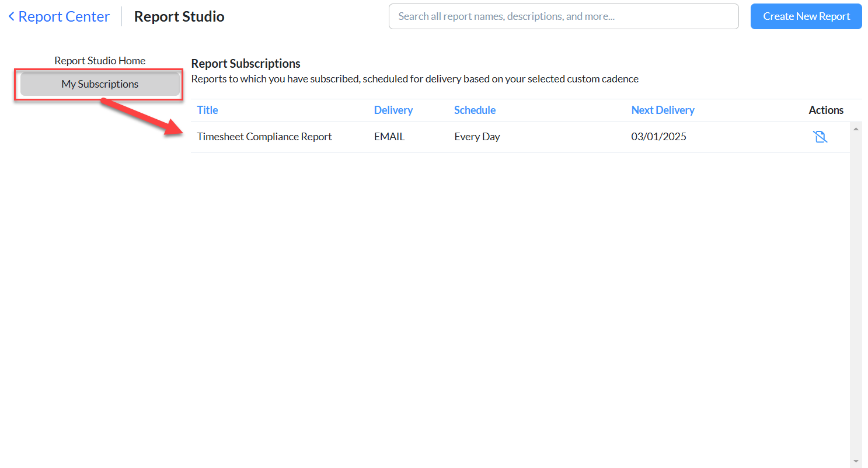
Task: Unsubscribe from Timesheet Compliance Report via its icon
Action: click(820, 137)
